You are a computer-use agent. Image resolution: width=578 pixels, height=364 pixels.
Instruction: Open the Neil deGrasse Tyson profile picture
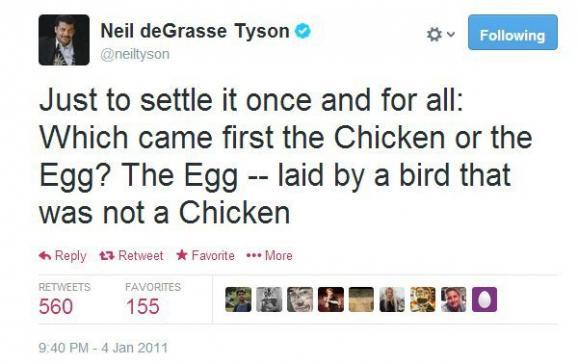64,40
